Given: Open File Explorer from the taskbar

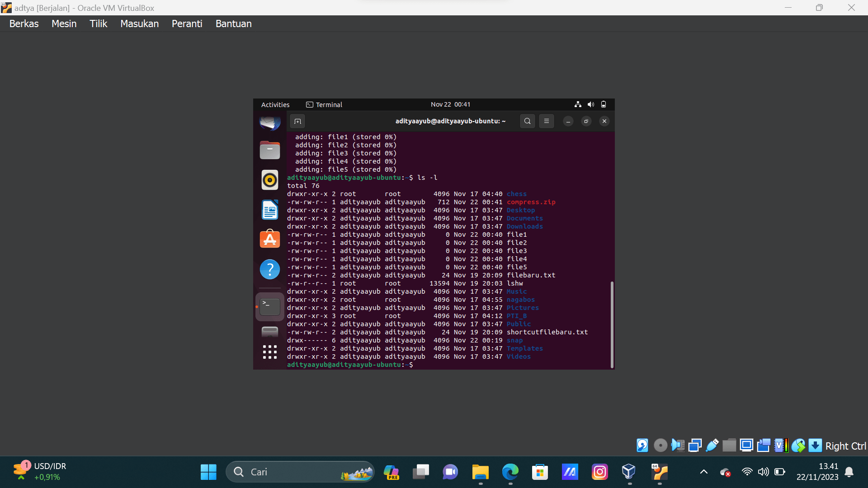Looking at the screenshot, I should [x=481, y=472].
